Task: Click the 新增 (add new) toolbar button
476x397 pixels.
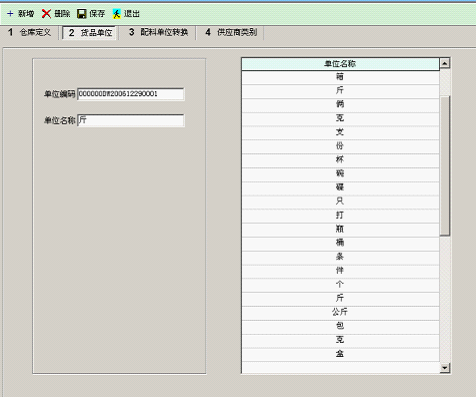Action: (x=20, y=14)
